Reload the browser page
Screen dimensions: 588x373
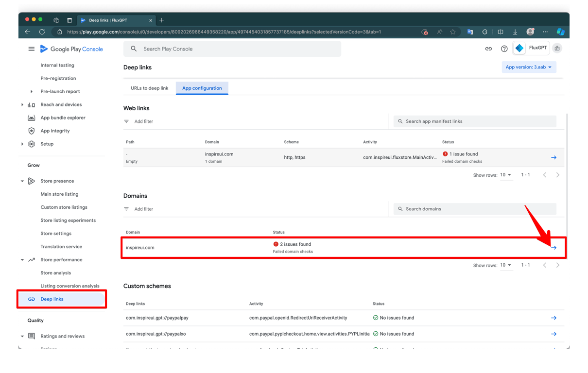pos(42,32)
